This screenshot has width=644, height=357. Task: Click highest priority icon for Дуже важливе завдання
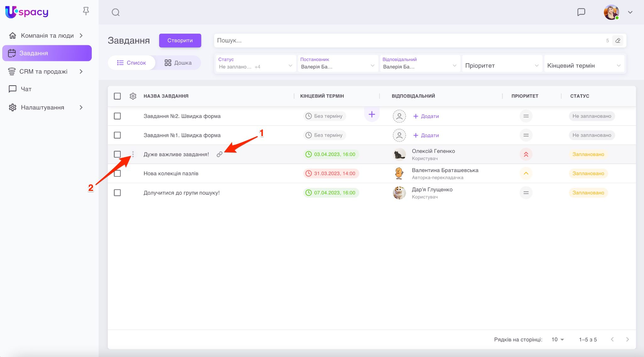[x=526, y=154]
